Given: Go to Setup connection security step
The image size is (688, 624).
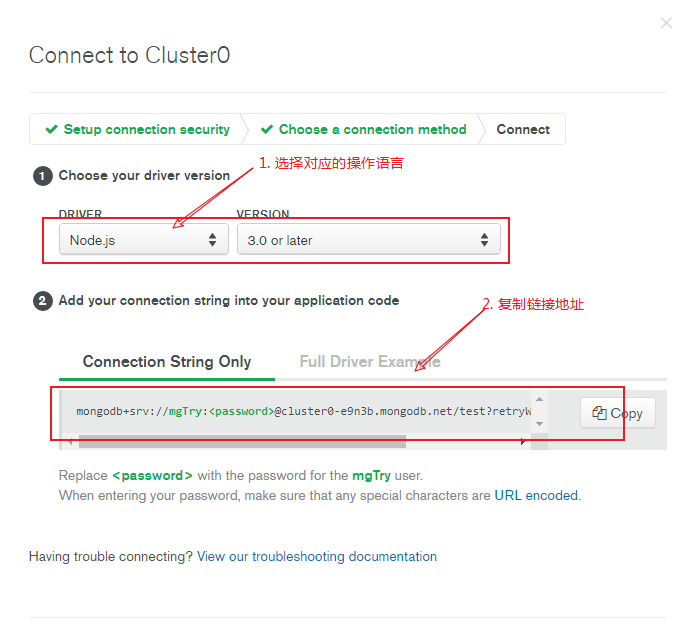Looking at the screenshot, I should 137,129.
